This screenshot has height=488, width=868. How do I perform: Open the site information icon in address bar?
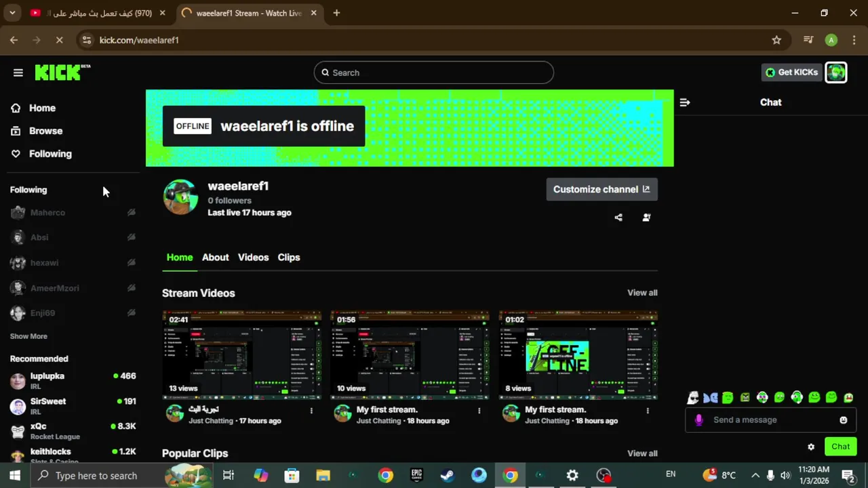(86, 40)
